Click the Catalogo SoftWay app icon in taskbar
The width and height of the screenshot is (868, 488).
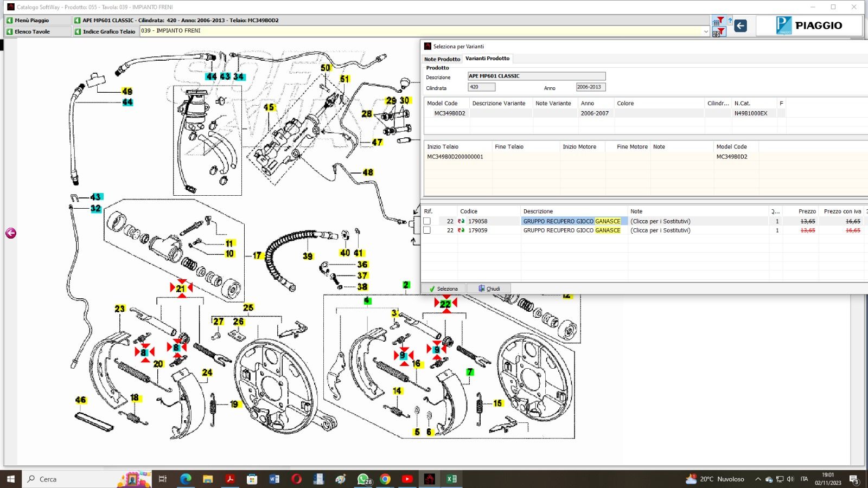pos(429,479)
